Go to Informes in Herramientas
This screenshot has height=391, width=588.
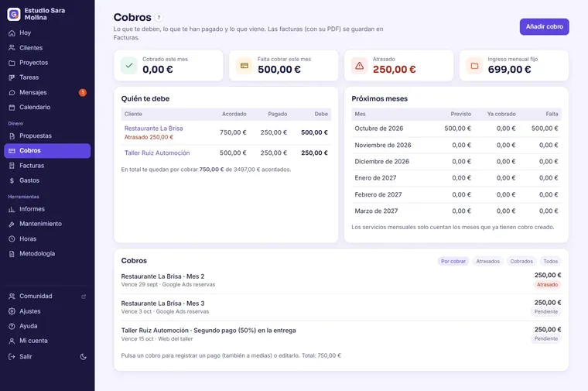pos(47,209)
